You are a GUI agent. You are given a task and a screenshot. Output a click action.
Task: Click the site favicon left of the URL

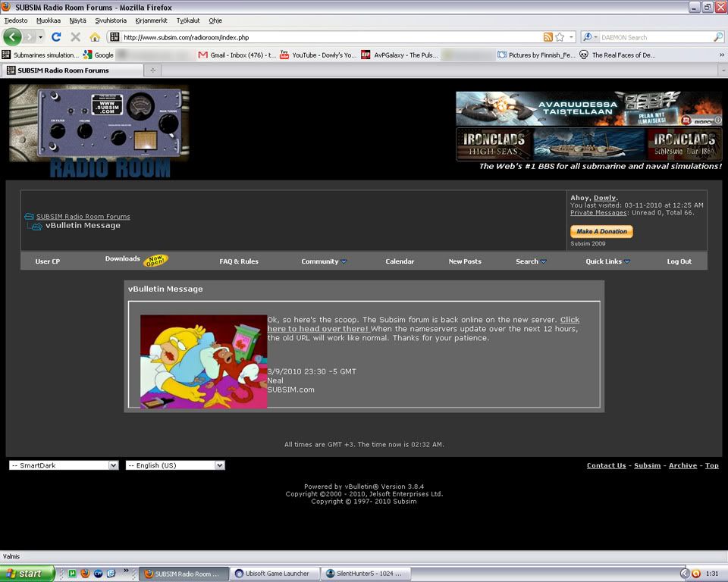(x=115, y=37)
